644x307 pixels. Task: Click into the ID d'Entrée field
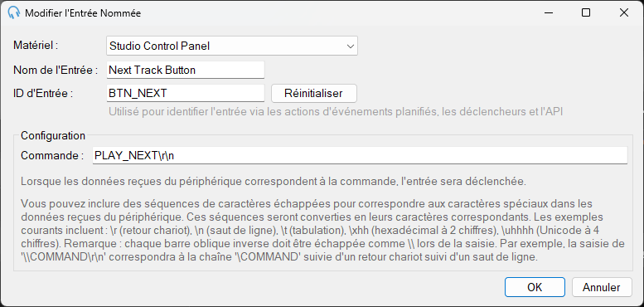click(185, 93)
